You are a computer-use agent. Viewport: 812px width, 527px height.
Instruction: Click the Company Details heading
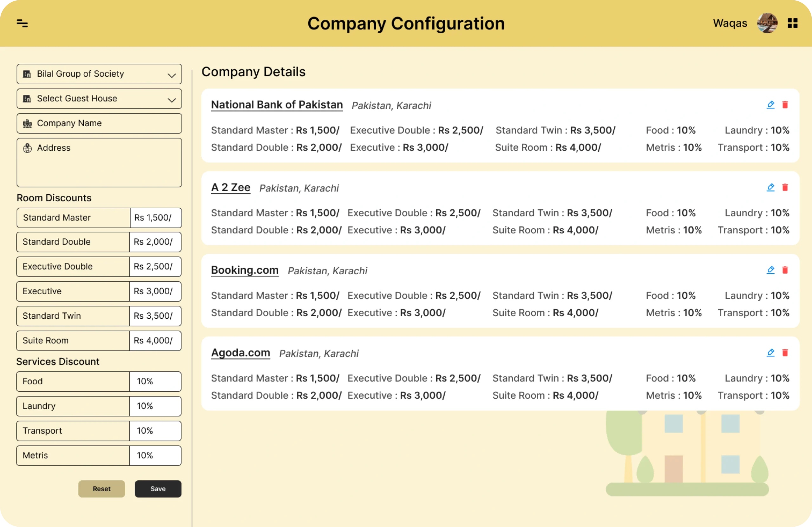pos(253,72)
